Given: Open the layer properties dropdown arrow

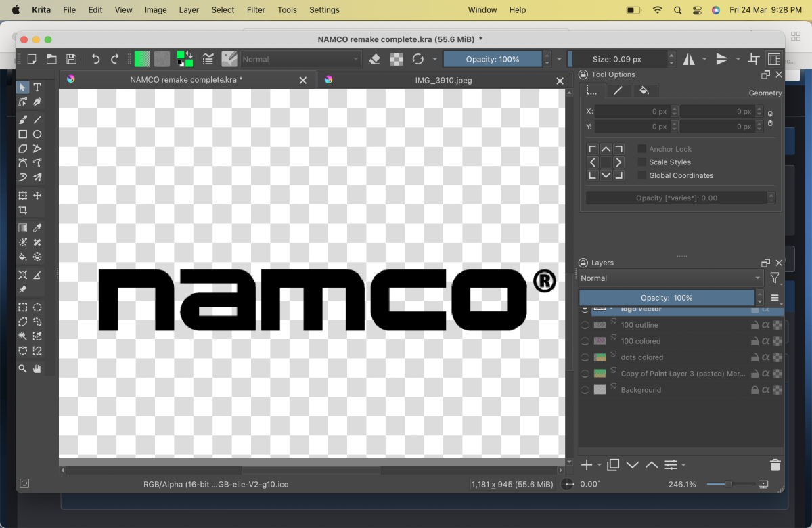Looking at the screenshot, I should coord(683,465).
